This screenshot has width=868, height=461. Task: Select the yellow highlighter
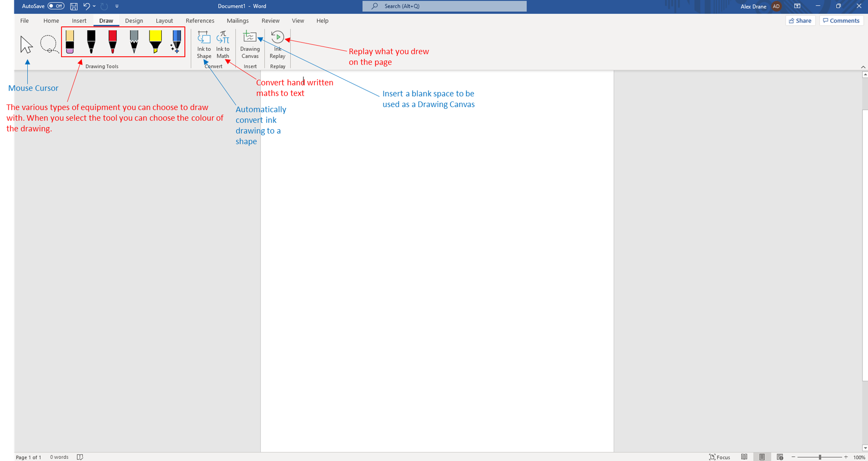coord(155,42)
